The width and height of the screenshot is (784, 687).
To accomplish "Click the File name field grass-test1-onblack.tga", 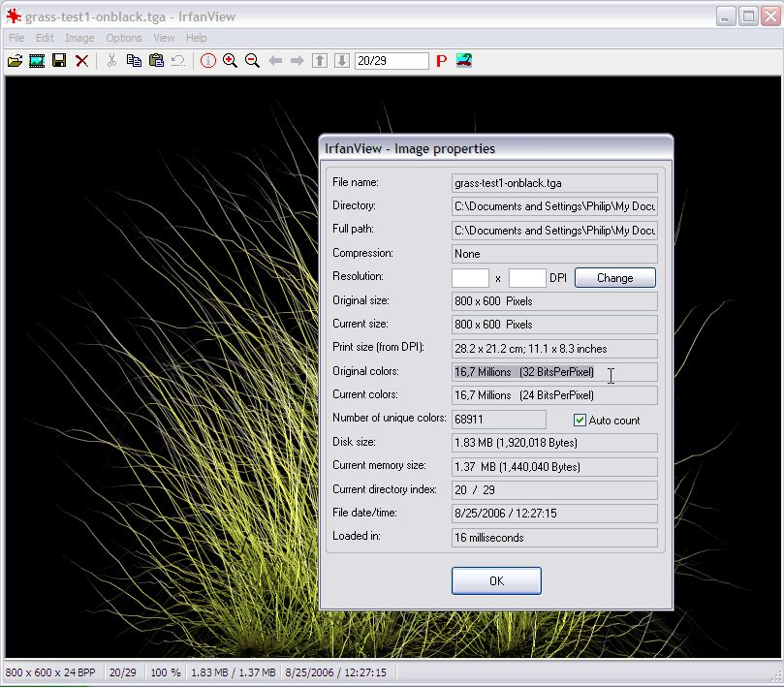I will [x=554, y=183].
